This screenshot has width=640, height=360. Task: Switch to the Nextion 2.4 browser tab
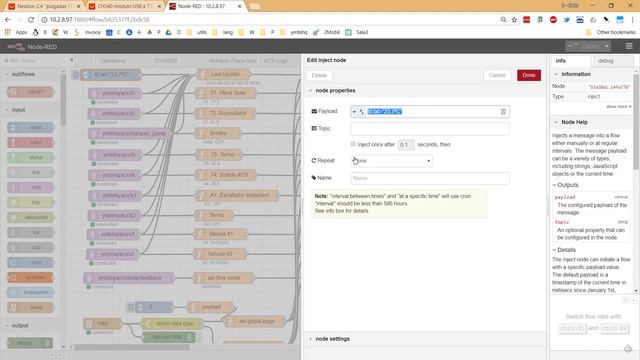pos(44,7)
